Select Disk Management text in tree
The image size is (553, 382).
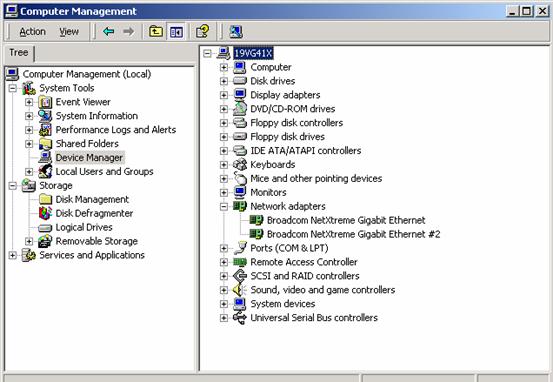(92, 200)
